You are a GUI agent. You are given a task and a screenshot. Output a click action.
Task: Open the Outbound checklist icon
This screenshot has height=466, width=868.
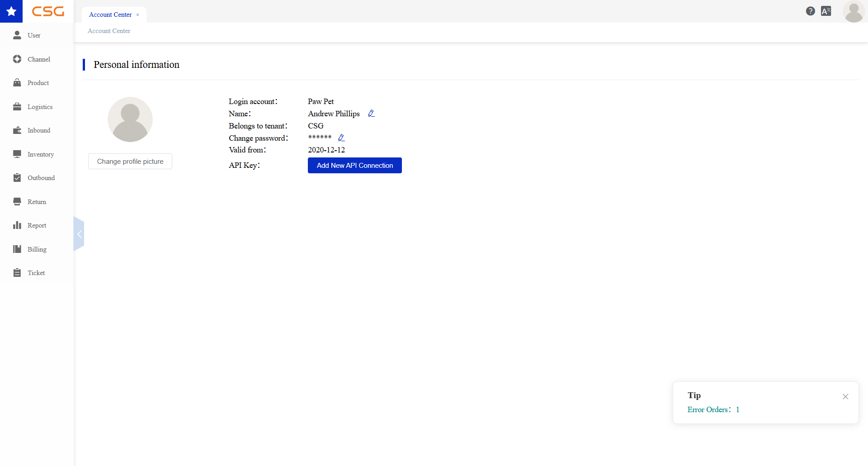pyautogui.click(x=17, y=178)
